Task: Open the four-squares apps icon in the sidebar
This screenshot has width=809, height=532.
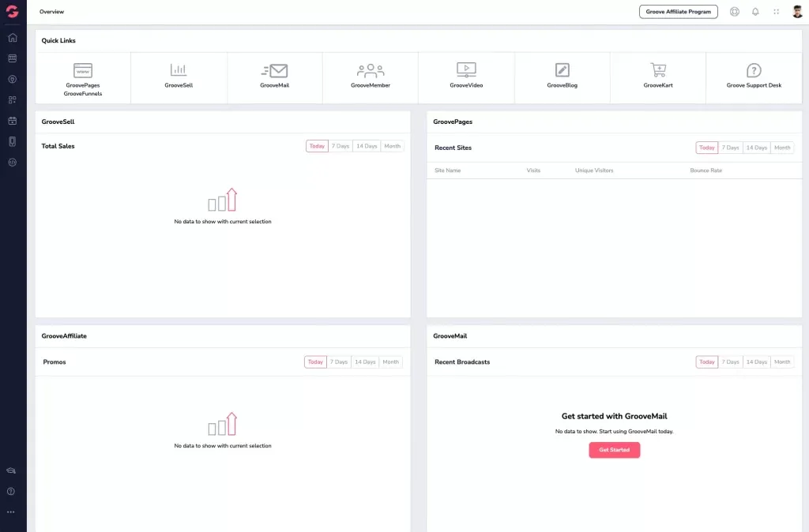Action: pos(13,100)
